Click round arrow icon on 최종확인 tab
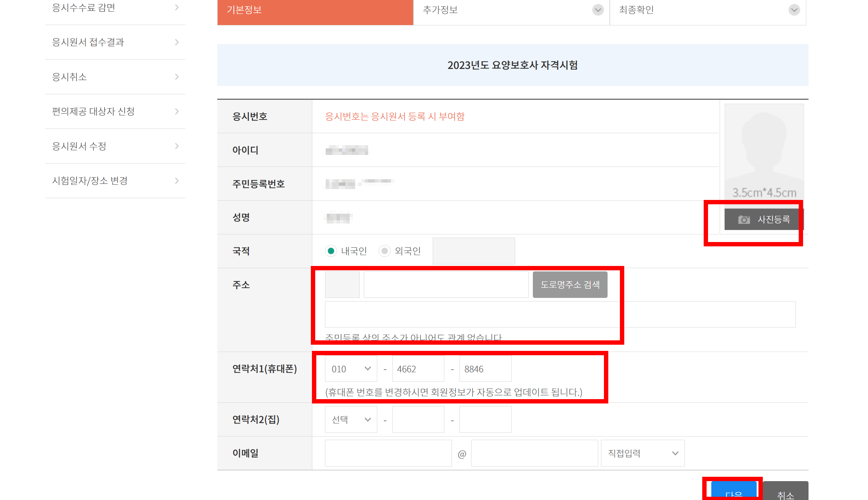868x500 pixels. coord(794,10)
